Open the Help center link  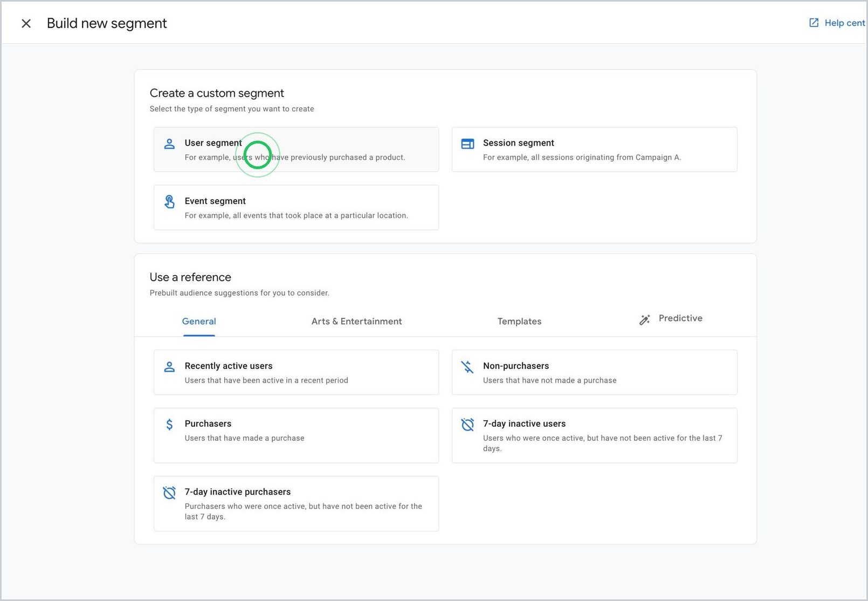pyautogui.click(x=838, y=23)
